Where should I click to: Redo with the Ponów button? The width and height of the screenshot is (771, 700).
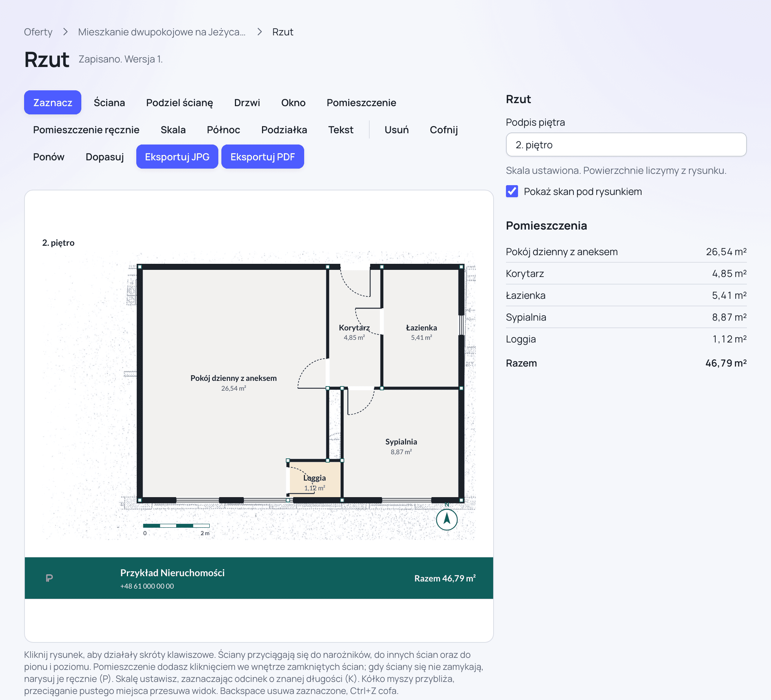(x=49, y=157)
